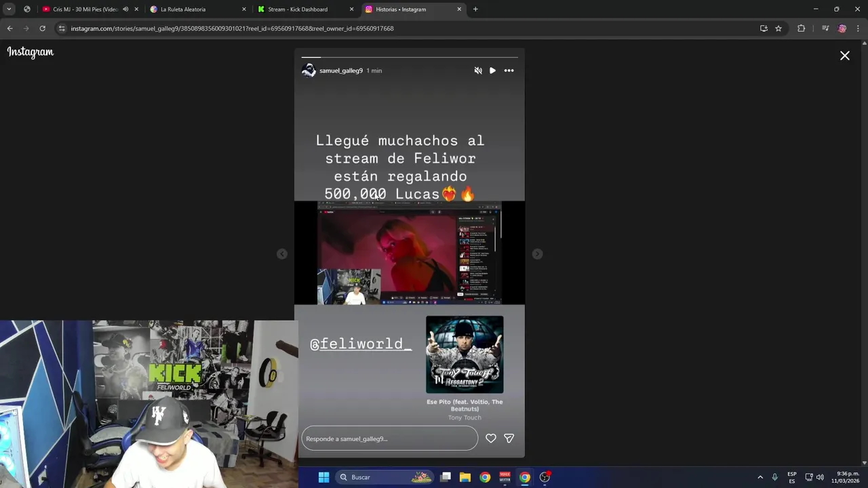
Task: Go to the previous story arrow
Action: (282, 253)
